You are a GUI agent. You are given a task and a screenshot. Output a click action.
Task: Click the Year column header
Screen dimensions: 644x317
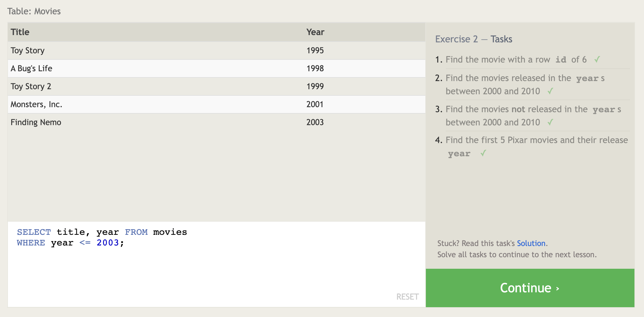pos(315,32)
